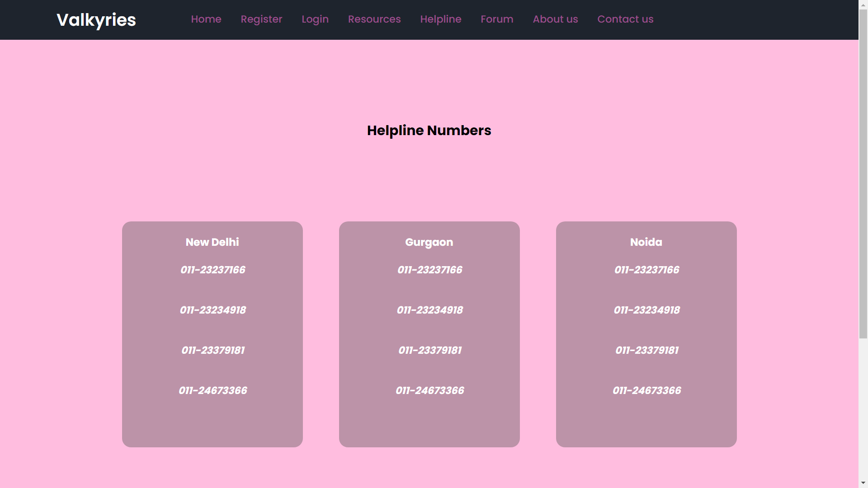
Task: Click New Delhi number 011-23237166
Action: 212,270
